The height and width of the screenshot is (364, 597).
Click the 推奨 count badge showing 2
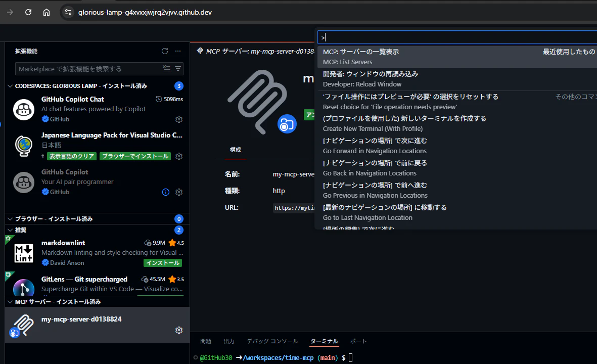click(x=179, y=230)
